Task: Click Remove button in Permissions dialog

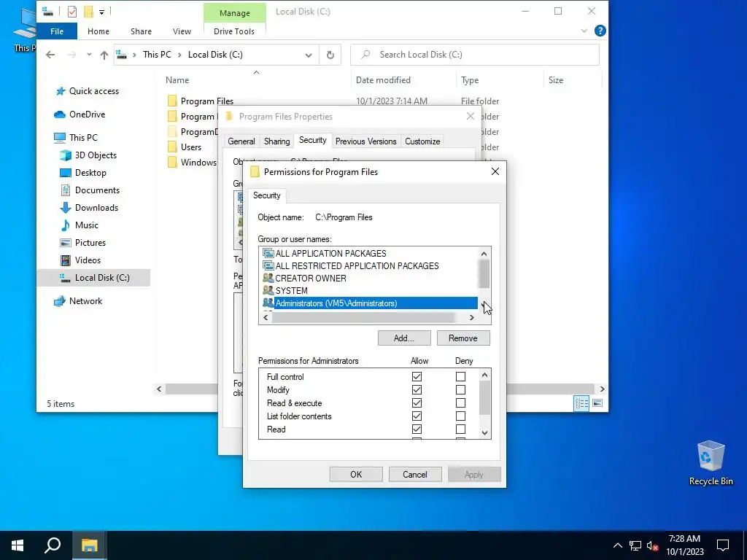Action: click(463, 338)
